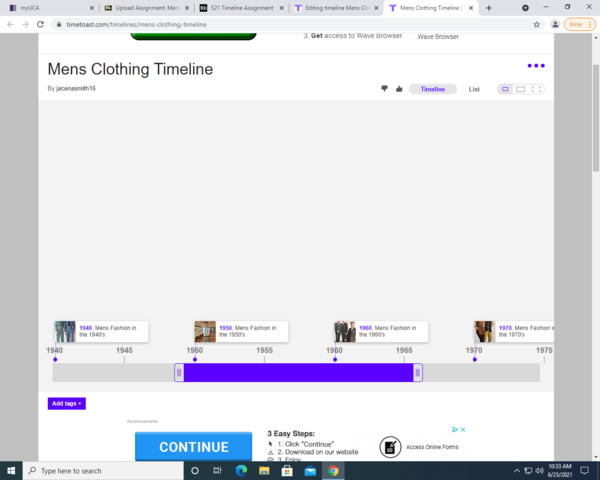The width and height of the screenshot is (600, 480).
Task: Open Task View on the taskbar
Action: click(x=217, y=470)
